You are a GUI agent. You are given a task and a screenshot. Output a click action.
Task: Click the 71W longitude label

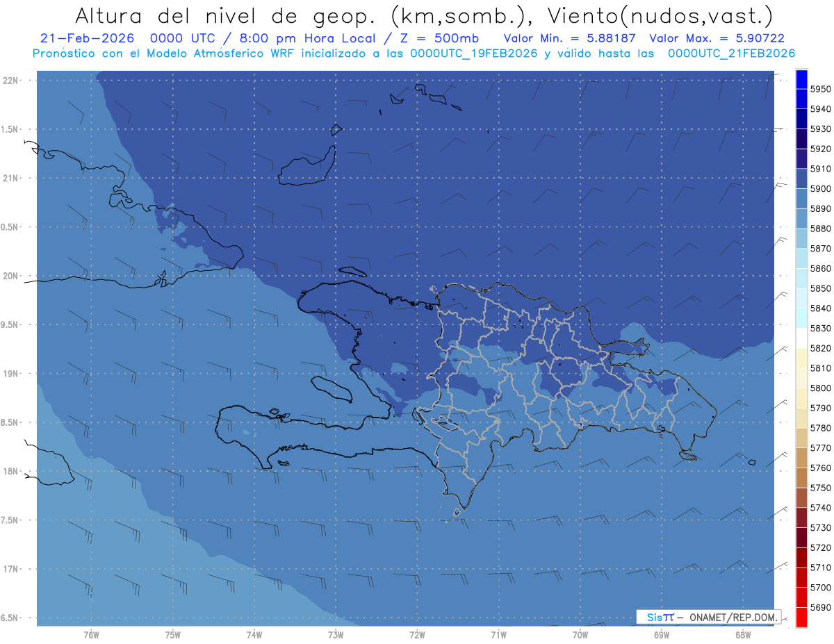tap(498, 634)
